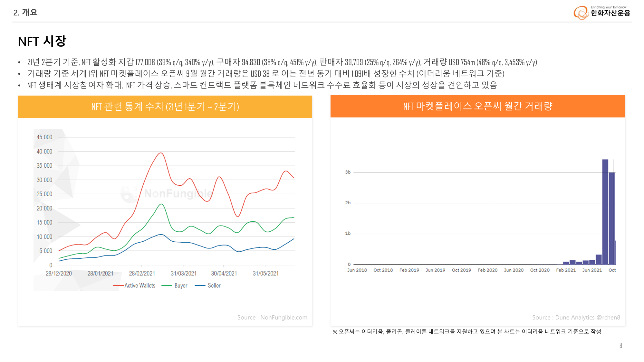The height and width of the screenshot is (362, 644).
Task: Click the Source NonFungible.com text
Action: click(x=272, y=317)
